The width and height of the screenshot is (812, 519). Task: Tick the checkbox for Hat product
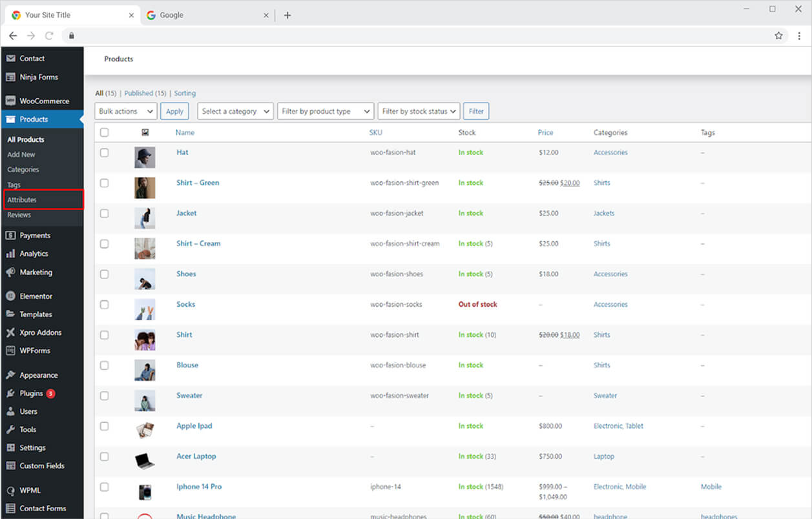104,153
